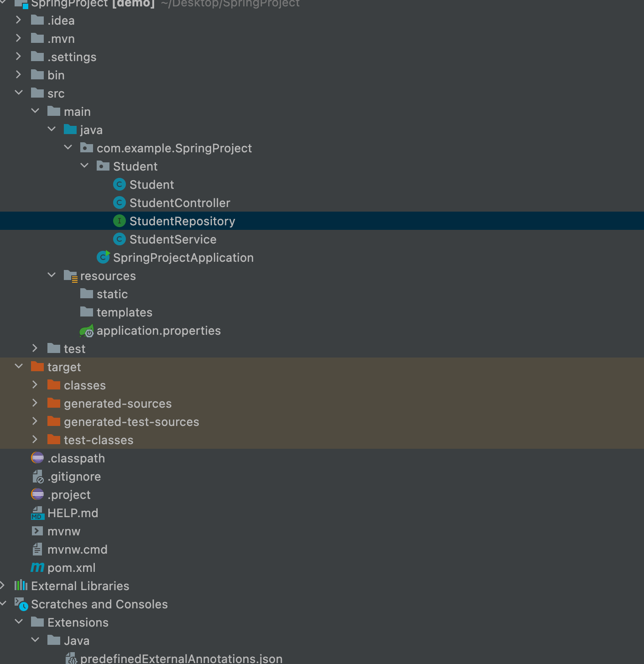Open the HELP.md markdown file icon
Image resolution: width=644 pixels, height=664 pixels.
coord(37,513)
